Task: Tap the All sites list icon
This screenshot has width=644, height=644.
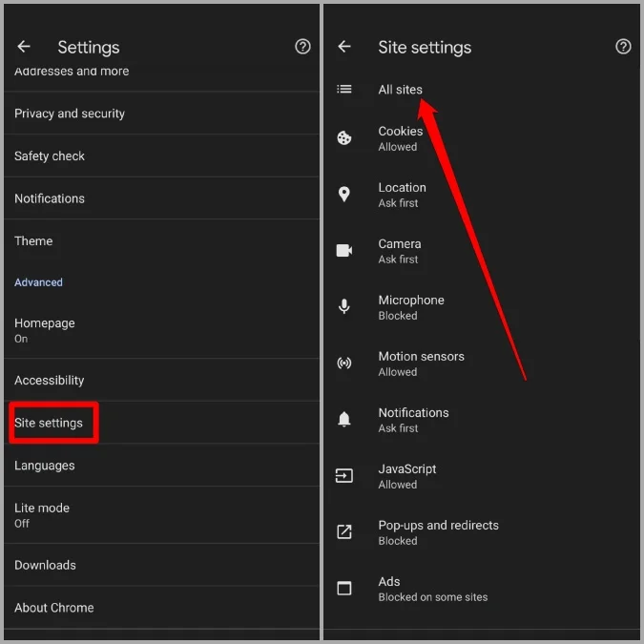Action: click(x=344, y=90)
